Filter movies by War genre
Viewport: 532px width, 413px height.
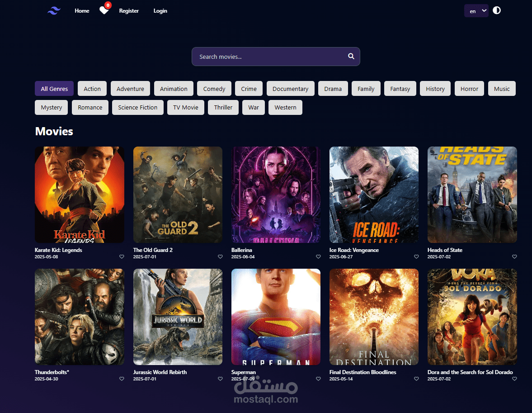(x=254, y=107)
